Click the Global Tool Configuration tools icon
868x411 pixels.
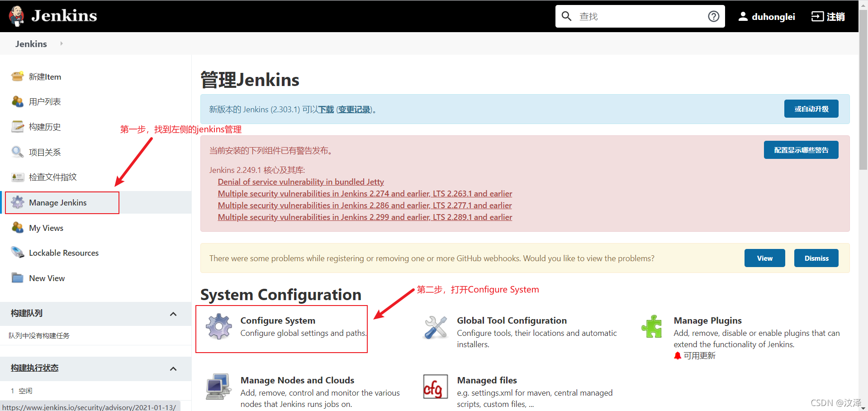[436, 327]
